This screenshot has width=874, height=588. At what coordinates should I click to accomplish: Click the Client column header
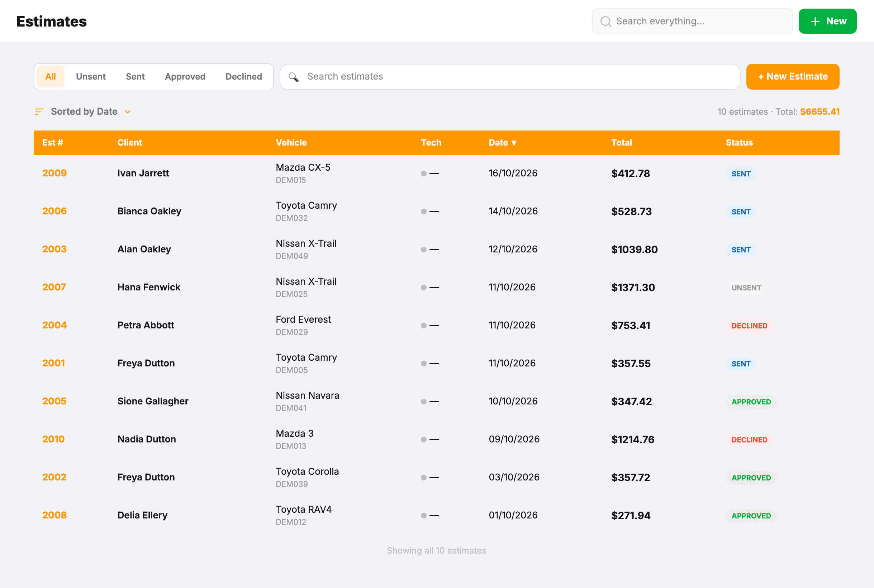click(x=130, y=142)
